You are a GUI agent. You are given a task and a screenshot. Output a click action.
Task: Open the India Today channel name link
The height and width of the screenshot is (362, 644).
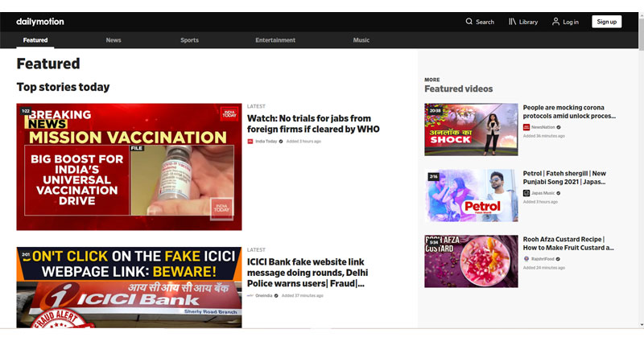coord(266,142)
